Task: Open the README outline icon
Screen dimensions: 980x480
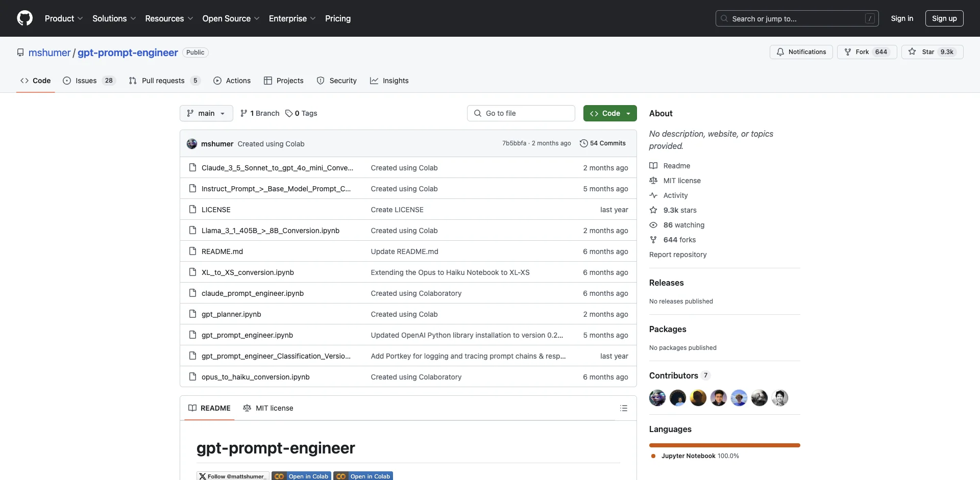Action: coord(624,408)
